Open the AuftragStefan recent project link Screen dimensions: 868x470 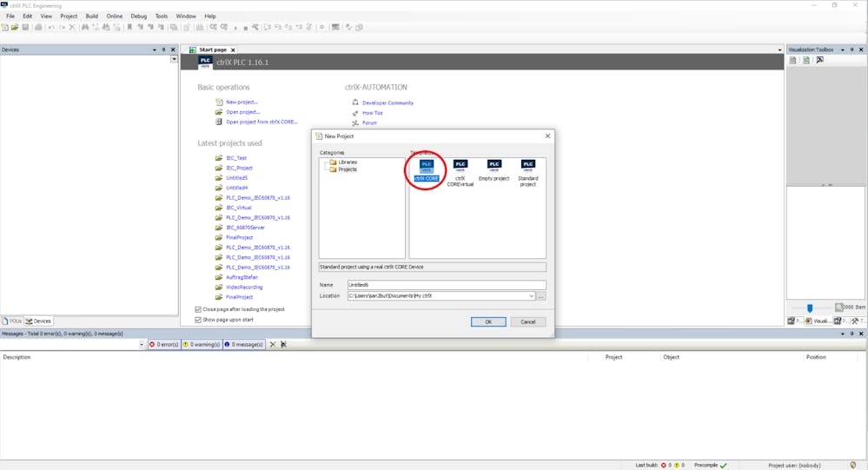coord(242,277)
